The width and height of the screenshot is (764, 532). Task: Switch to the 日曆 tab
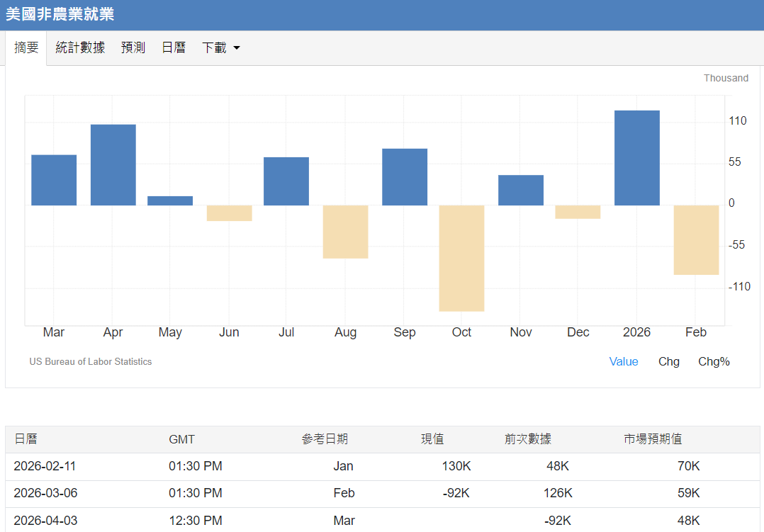tap(174, 47)
